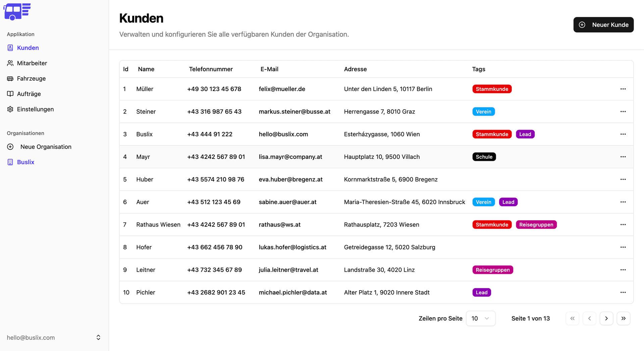Open three-dot menu for Mayr row
The height and width of the screenshot is (351, 644).
[623, 157]
